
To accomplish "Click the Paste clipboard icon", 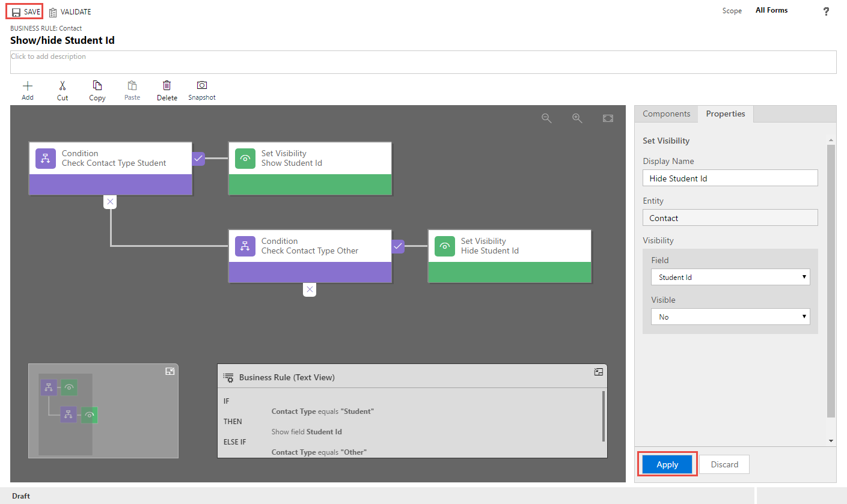I will (132, 85).
